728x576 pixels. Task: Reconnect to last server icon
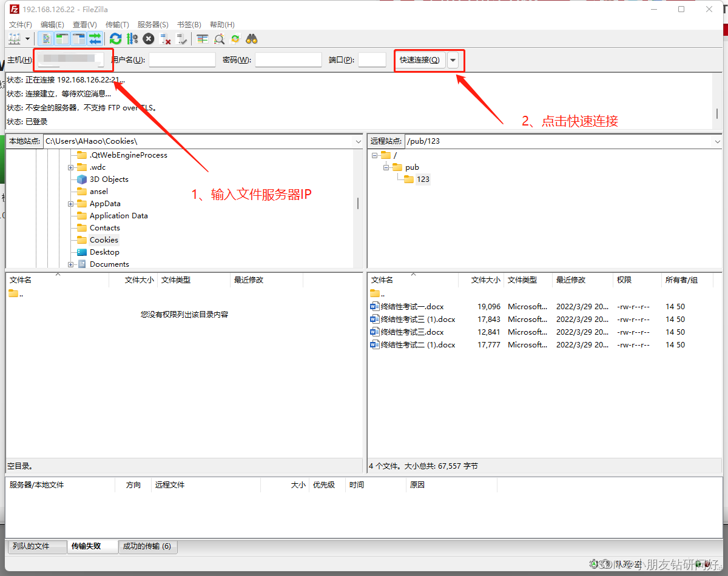tap(181, 39)
